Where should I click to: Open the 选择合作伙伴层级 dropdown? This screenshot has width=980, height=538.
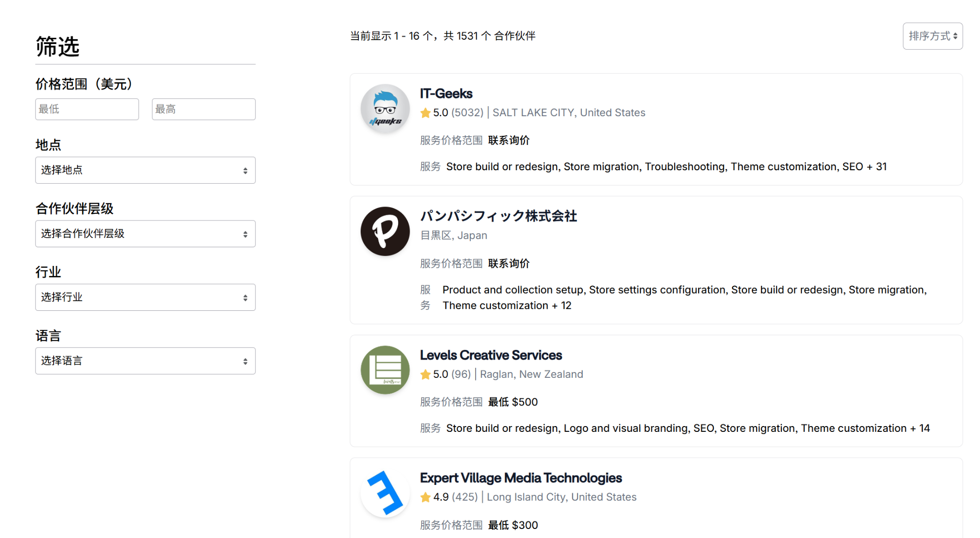pyautogui.click(x=145, y=234)
